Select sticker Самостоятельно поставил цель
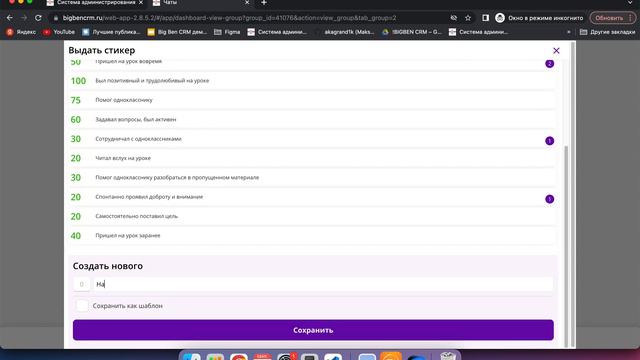 [313, 216]
